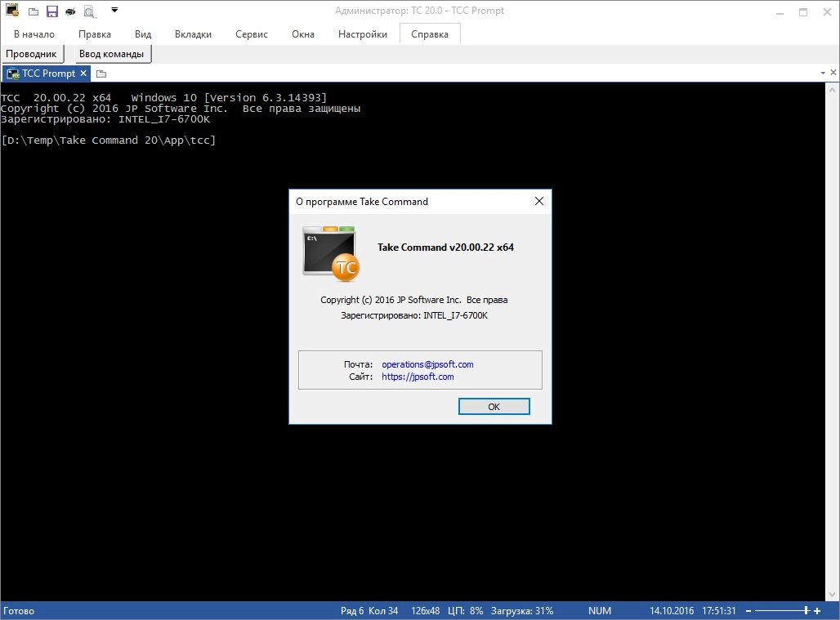840x620 pixels.
Task: Click the minus zoom-out button in status bar
Action: click(748, 611)
